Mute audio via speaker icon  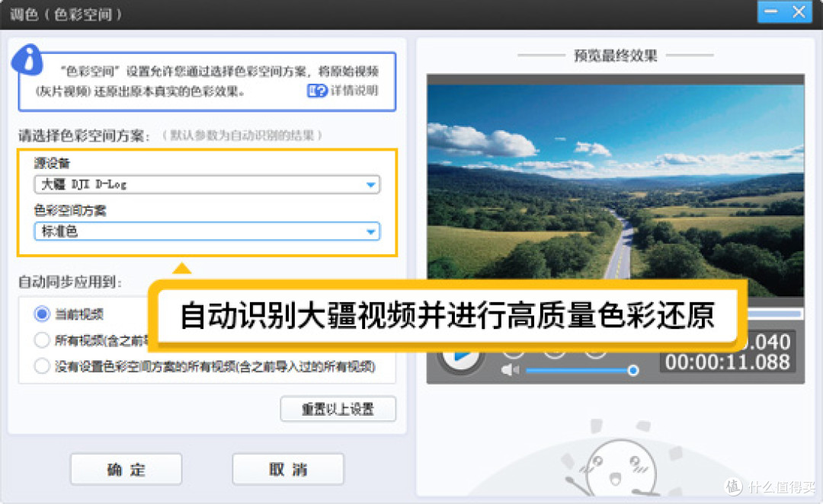click(x=510, y=370)
